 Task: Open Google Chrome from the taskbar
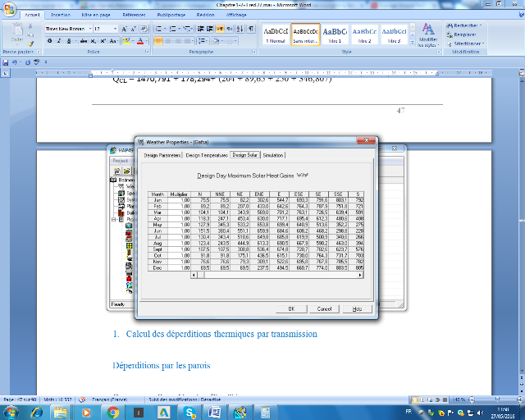pos(113,412)
